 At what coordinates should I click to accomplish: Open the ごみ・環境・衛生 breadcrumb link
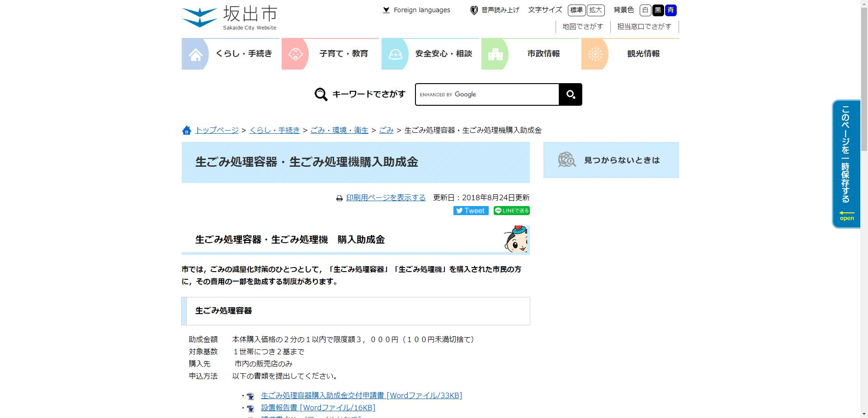340,130
